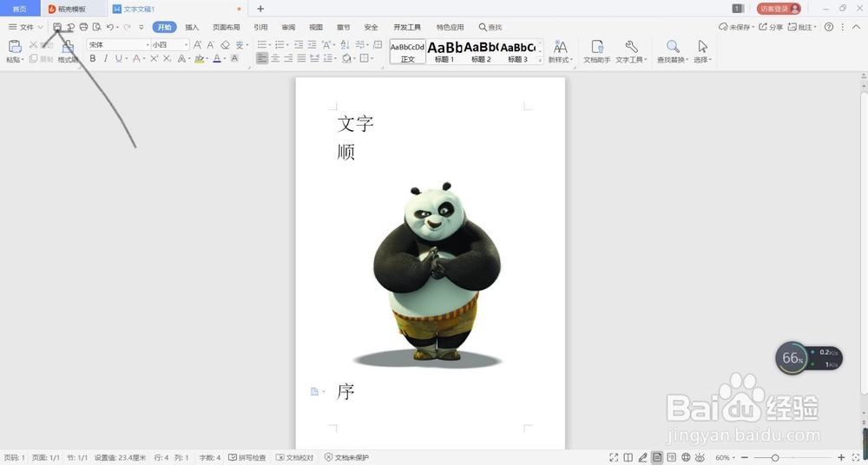868x465 pixels.
Task: Open the New Style (新样式) dropdown
Action: [x=560, y=60]
